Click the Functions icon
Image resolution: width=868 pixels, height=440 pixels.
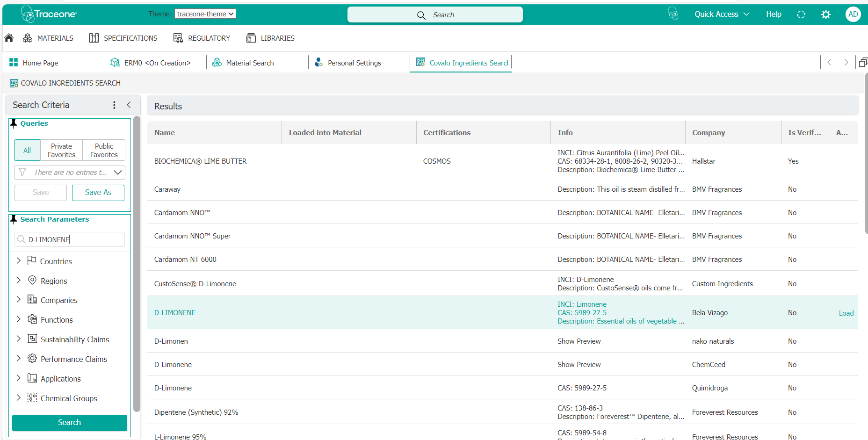pyautogui.click(x=32, y=319)
